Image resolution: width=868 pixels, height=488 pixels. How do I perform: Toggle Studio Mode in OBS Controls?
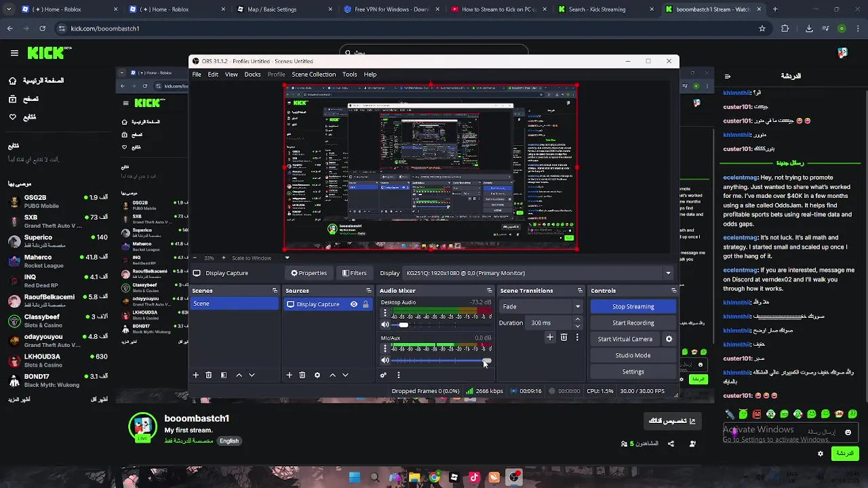633,355
